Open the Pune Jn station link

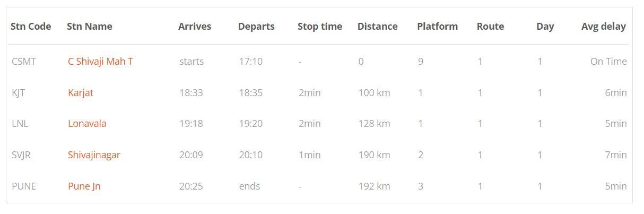coord(84,186)
